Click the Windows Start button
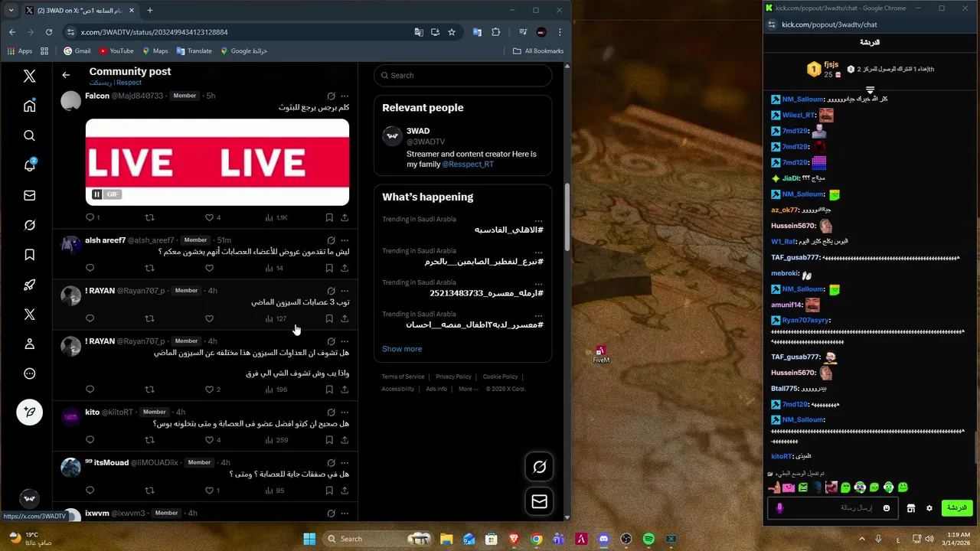Screen dimensions: 980x551 click(309, 539)
